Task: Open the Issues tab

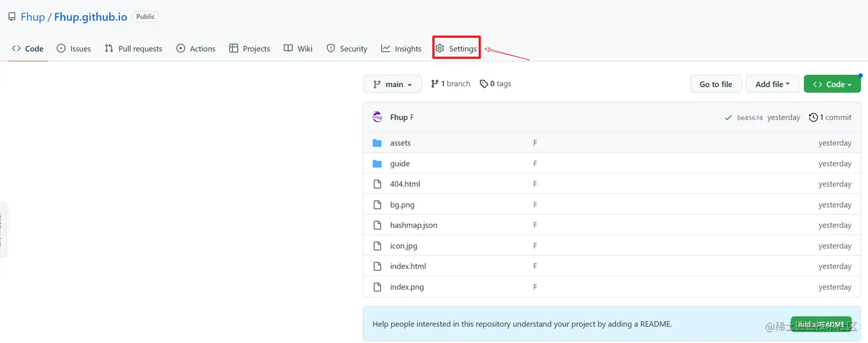Action: (74, 49)
